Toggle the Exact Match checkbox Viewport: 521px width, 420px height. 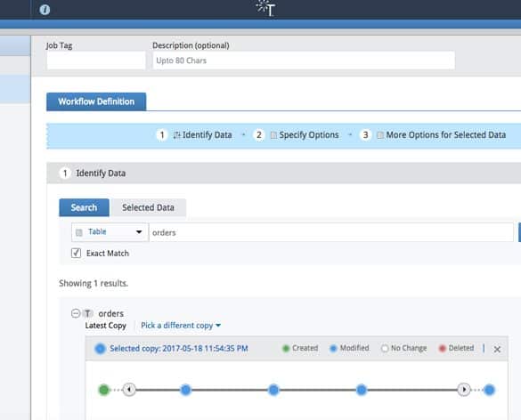pos(76,253)
